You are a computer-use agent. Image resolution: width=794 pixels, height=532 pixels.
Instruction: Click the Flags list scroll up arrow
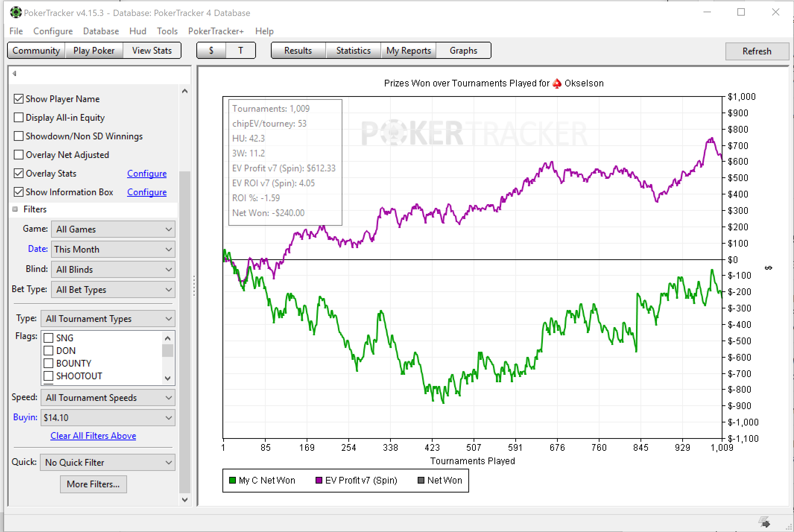tap(168, 338)
